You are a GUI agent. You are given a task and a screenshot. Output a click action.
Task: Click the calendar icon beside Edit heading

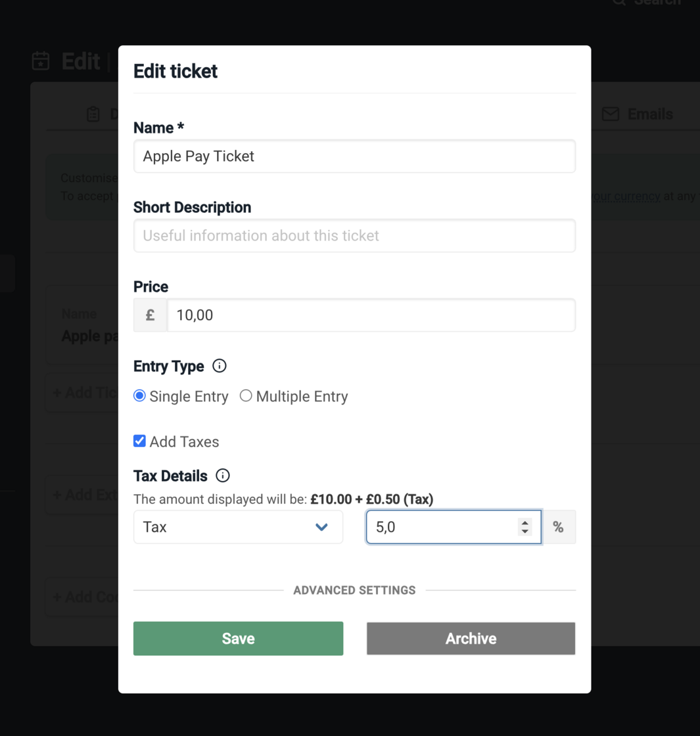click(x=41, y=61)
